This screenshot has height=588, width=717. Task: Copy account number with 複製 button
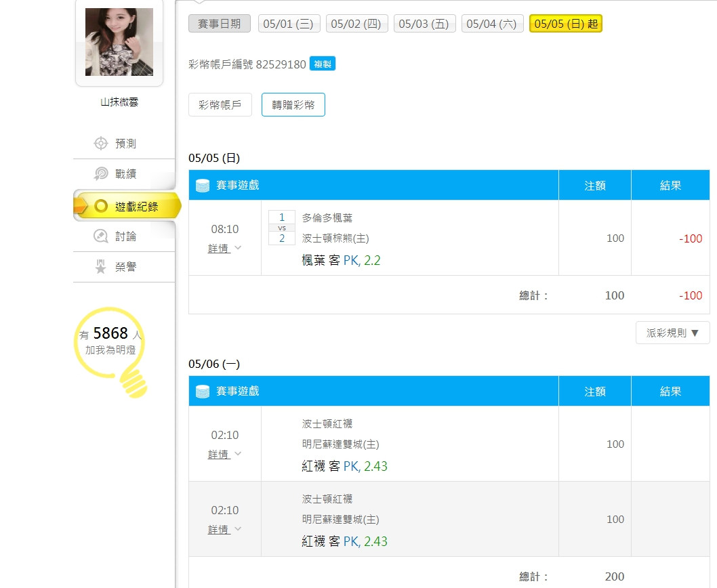323,64
